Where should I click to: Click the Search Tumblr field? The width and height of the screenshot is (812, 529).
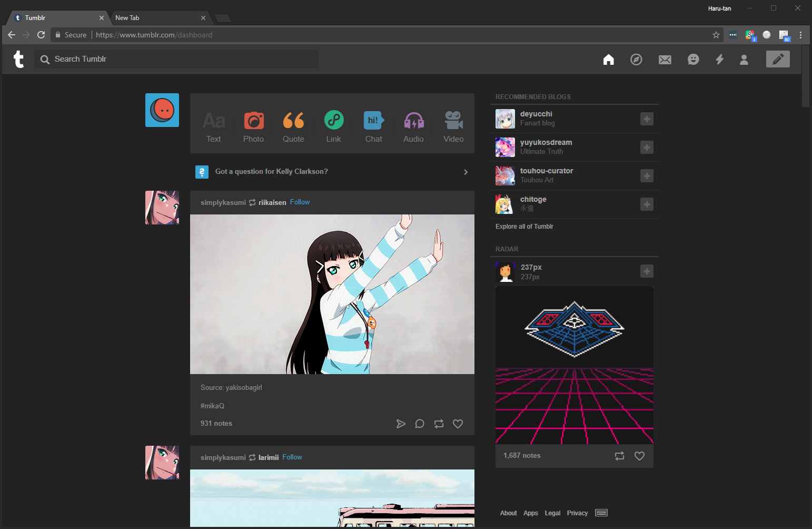point(176,59)
